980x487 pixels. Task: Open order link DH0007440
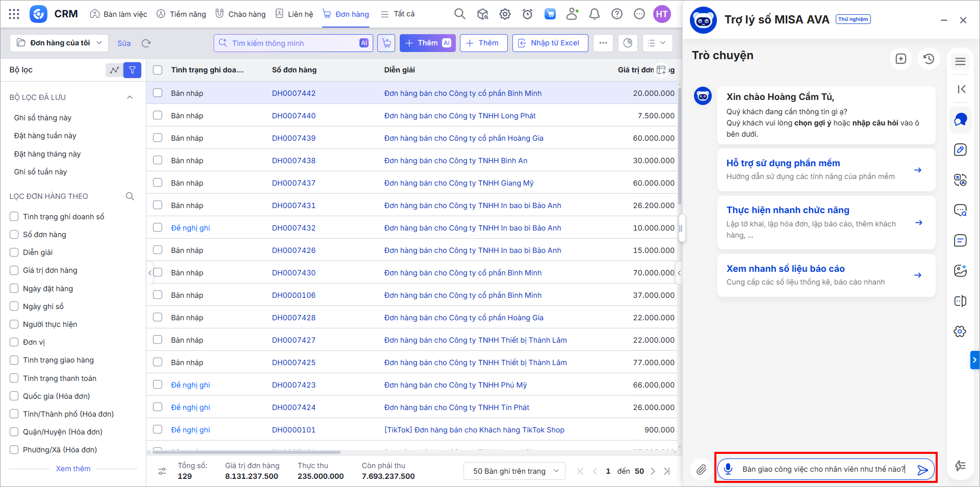click(x=294, y=116)
